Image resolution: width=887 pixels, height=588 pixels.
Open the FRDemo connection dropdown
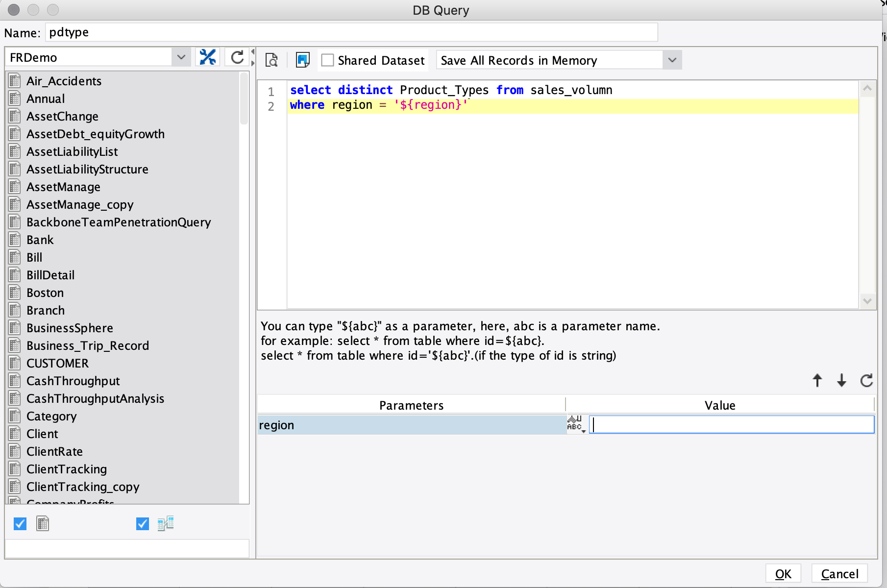tap(181, 57)
